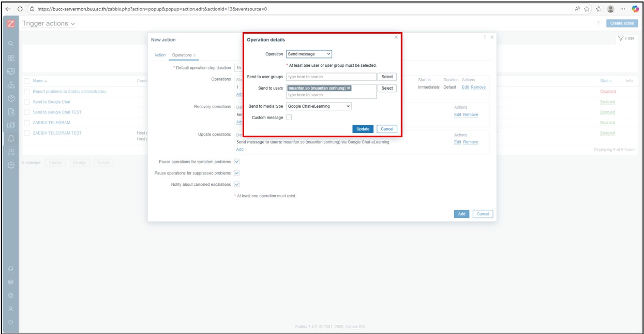This screenshot has height=334, width=644.
Task: Open the Reports icon in the sidebar
Action: (x=11, y=111)
